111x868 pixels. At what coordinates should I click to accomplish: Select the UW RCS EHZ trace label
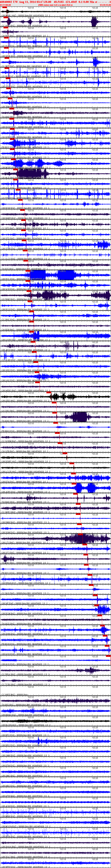pyautogui.click(x=25, y=309)
